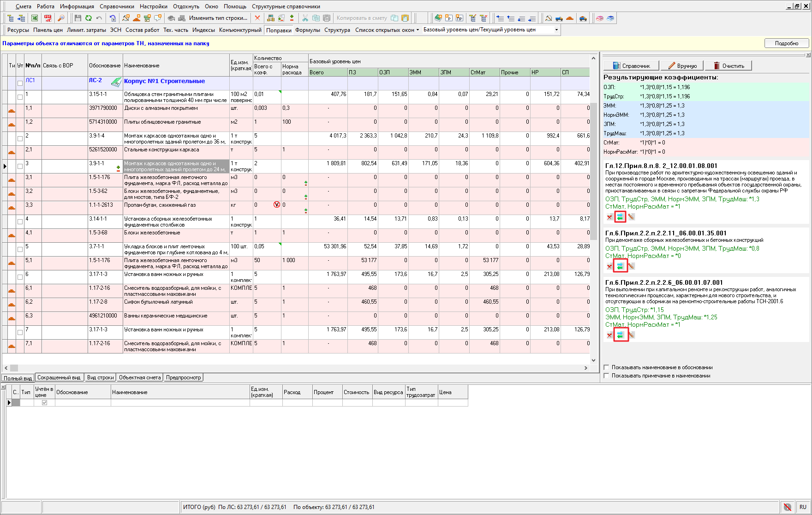Click the RU language indicator in status bar

[x=803, y=507]
